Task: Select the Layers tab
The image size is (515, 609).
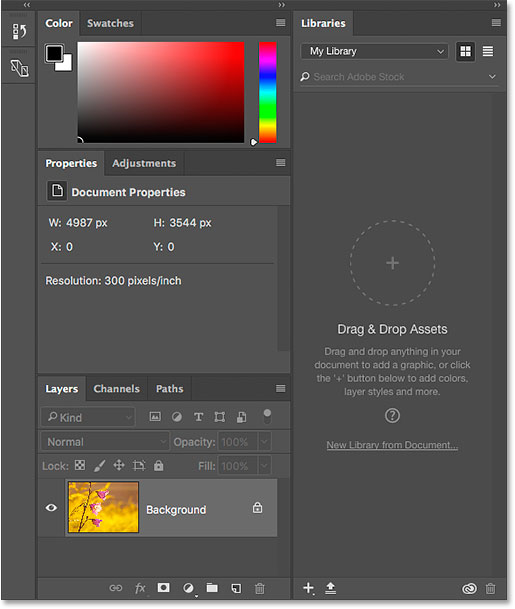Action: pos(61,389)
